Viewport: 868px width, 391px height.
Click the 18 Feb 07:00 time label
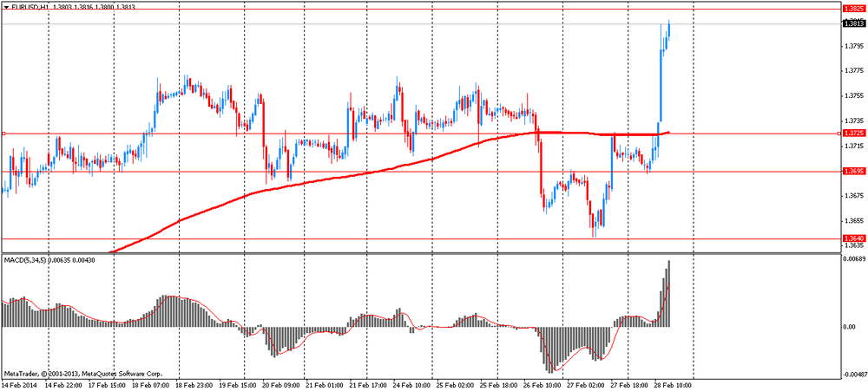[x=152, y=384]
